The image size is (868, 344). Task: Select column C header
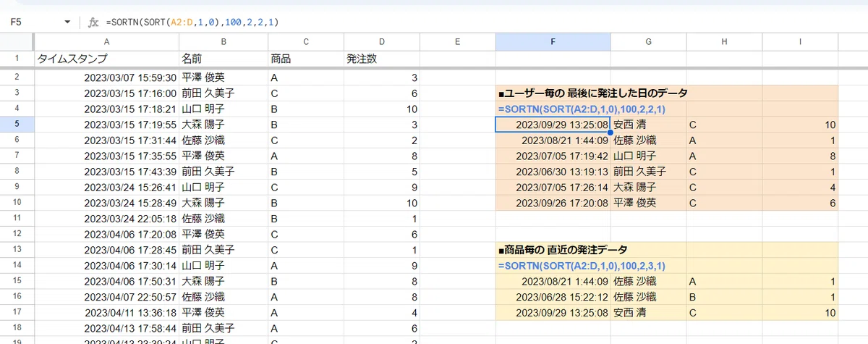pyautogui.click(x=306, y=43)
